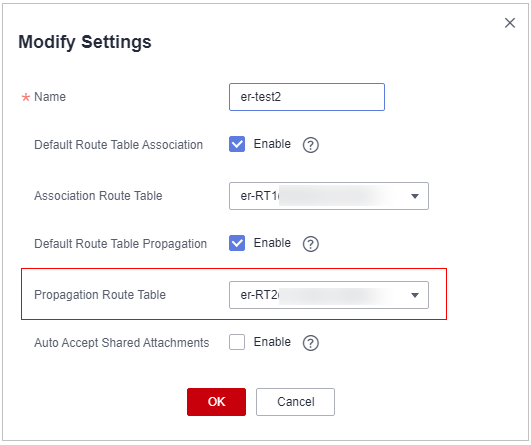Open the Propagation Route Table dropdown arrow

coord(415,295)
